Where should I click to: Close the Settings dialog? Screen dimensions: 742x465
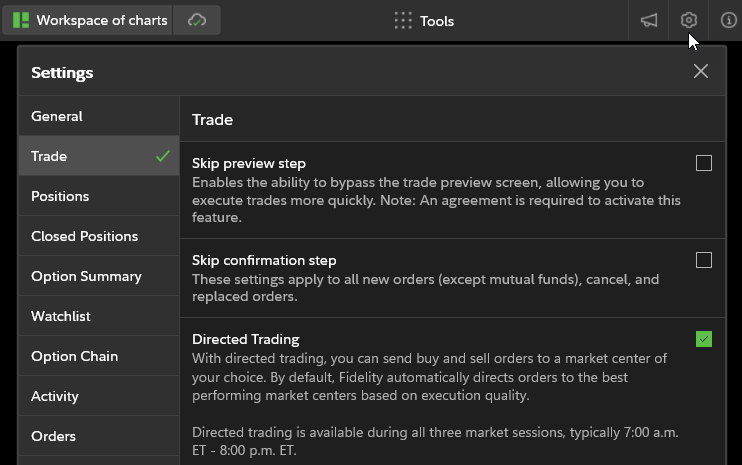(701, 71)
